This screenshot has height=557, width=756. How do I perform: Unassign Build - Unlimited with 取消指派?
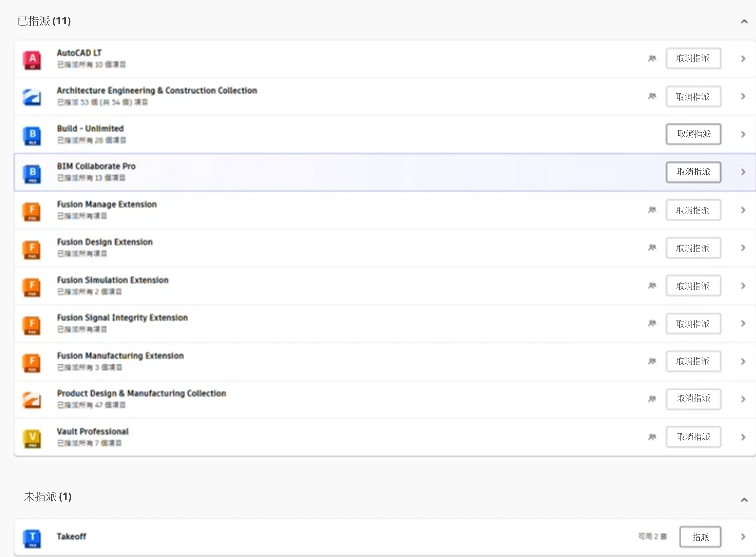[x=693, y=134]
